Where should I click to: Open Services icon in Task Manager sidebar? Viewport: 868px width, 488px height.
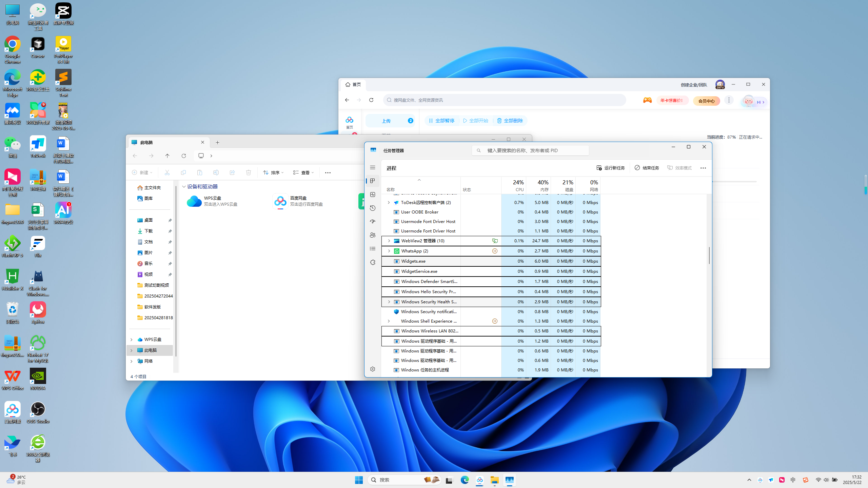(373, 262)
